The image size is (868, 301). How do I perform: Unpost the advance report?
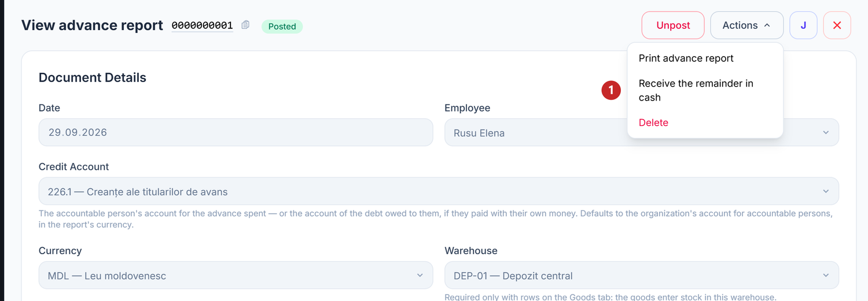pyautogui.click(x=673, y=25)
